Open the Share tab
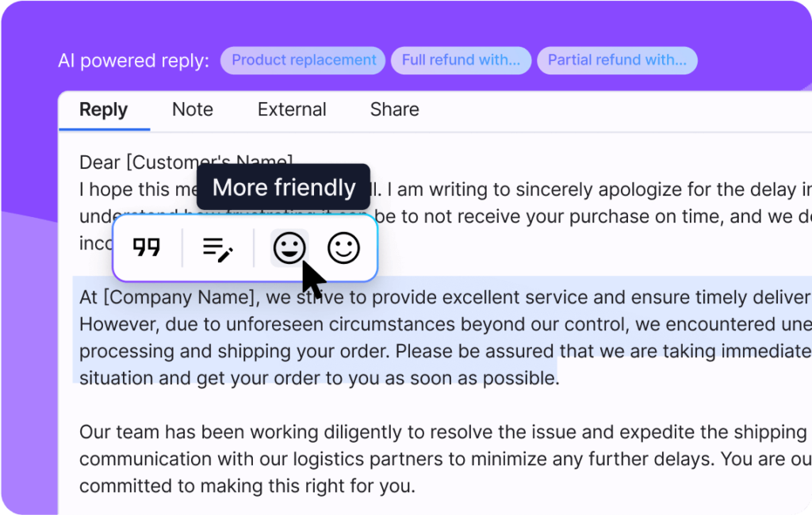Screen dimensions: 812x515 pyautogui.click(x=395, y=109)
